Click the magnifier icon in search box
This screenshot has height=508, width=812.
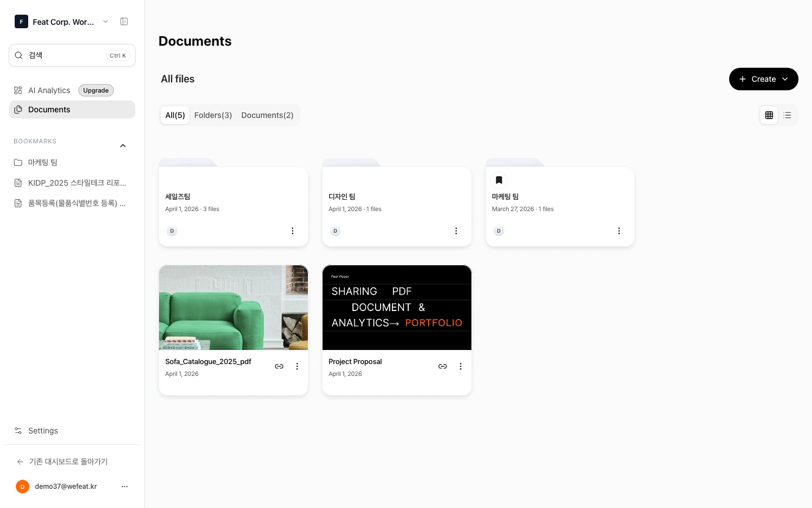(x=19, y=55)
